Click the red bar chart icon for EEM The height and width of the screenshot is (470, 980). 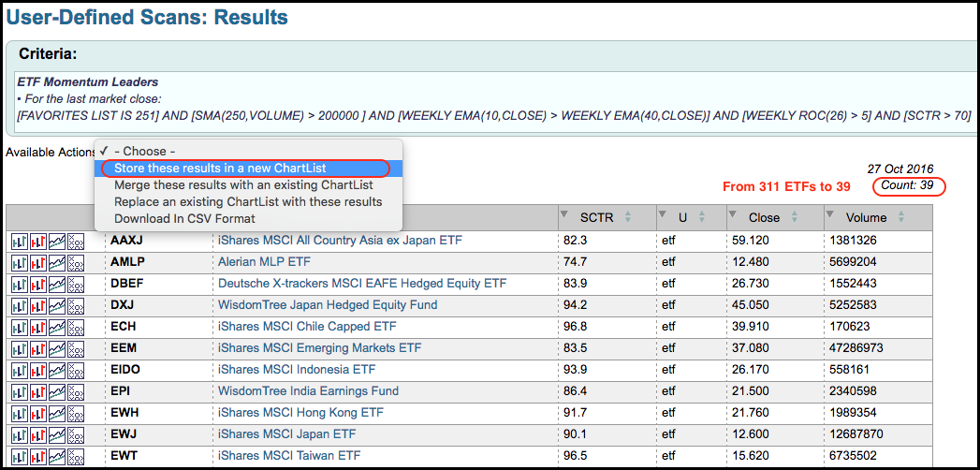pos(38,348)
